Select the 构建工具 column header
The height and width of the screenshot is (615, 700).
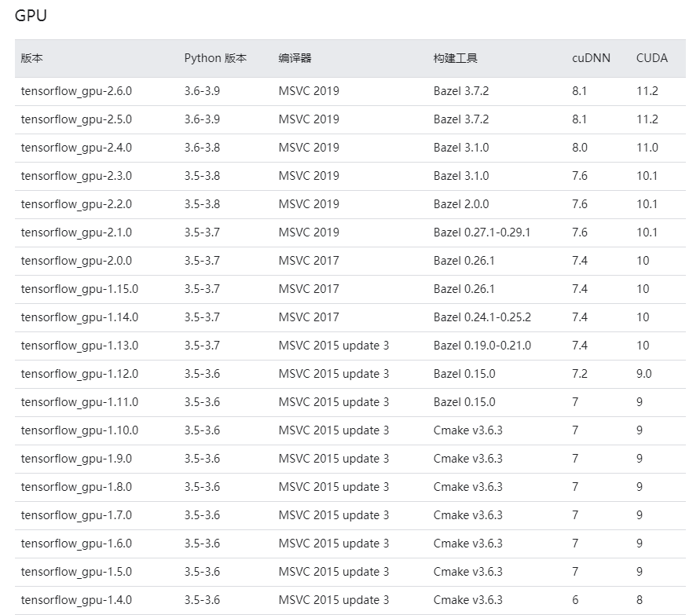455,58
